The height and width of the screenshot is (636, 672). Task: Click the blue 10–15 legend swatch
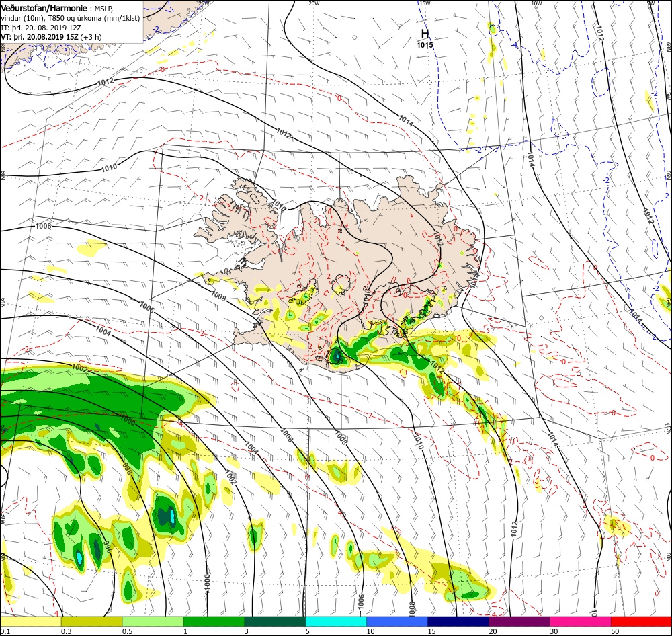pos(397,622)
